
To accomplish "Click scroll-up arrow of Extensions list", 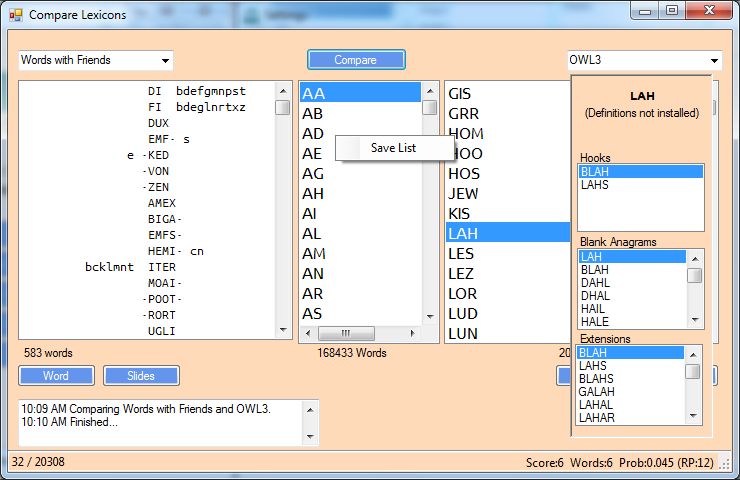I will (x=693, y=354).
